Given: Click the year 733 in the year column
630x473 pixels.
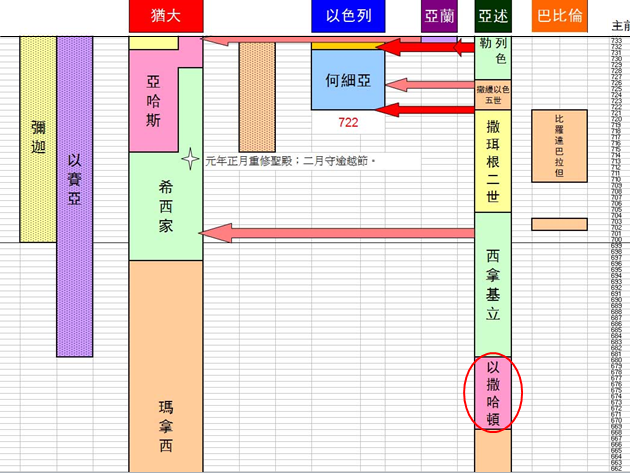Looking at the screenshot, I should coord(616,40).
